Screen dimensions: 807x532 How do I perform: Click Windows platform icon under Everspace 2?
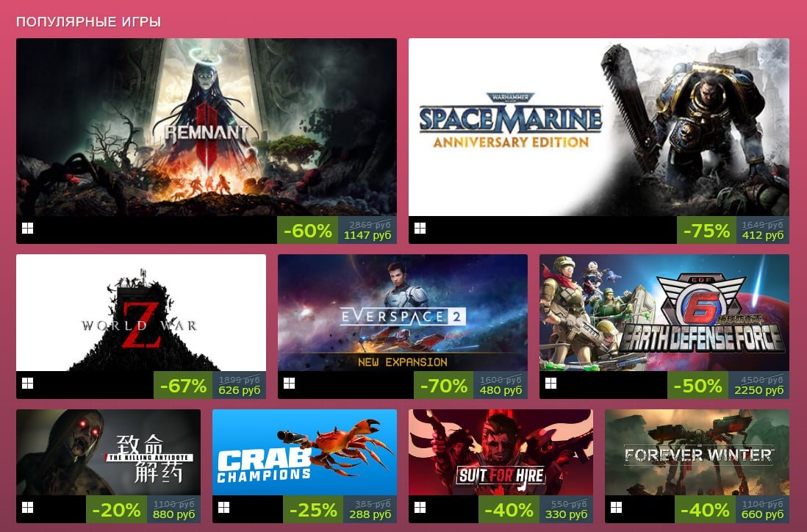tap(290, 384)
